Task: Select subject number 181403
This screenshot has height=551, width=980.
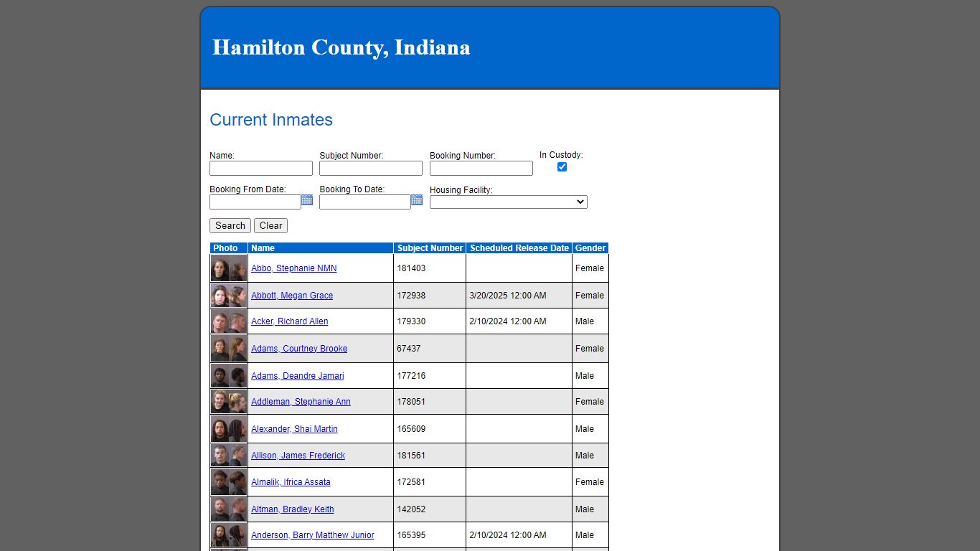Action: pos(411,268)
